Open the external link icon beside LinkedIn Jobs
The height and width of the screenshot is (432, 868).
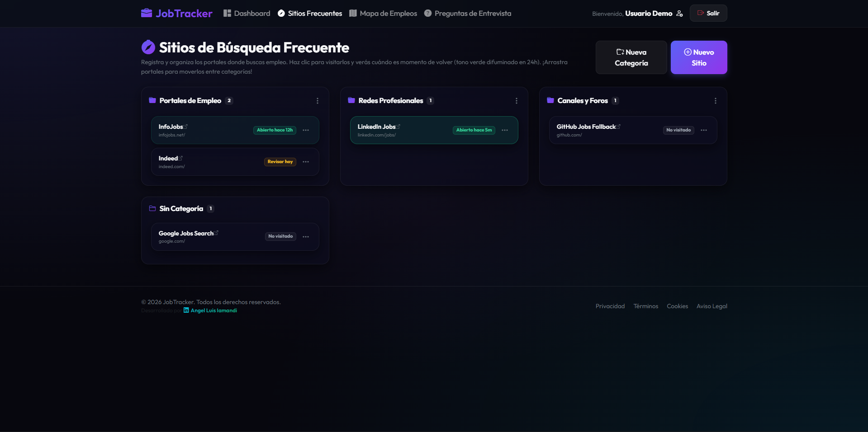(398, 127)
